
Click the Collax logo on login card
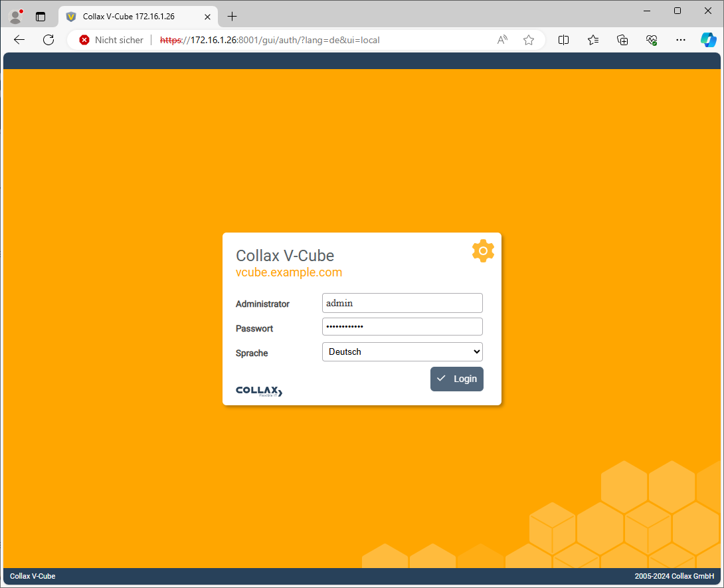259,391
